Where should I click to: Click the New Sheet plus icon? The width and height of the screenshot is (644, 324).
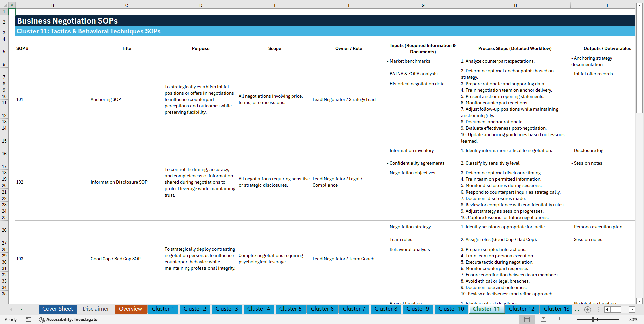tap(587, 309)
